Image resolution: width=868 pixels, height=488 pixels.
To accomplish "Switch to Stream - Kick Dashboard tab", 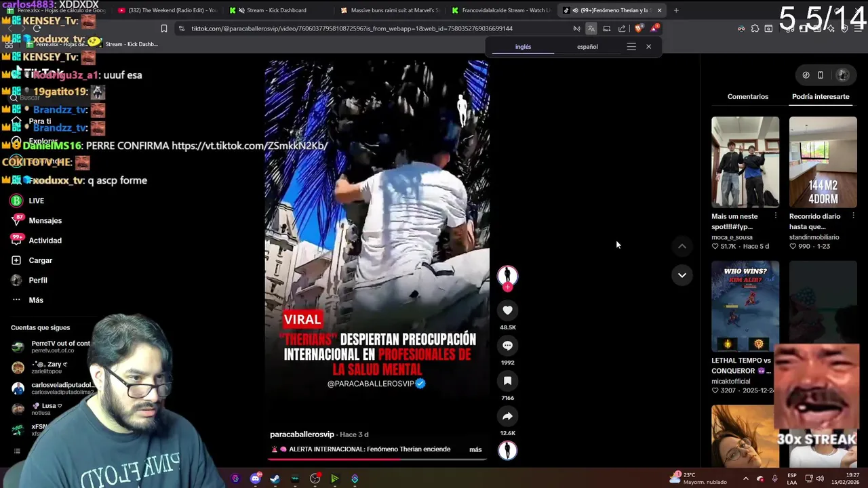I will click(277, 10).
